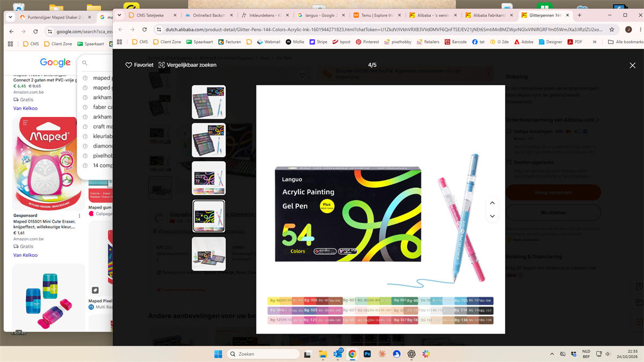
Task: Open Outlook from the taskbar
Action: [x=338, y=354]
